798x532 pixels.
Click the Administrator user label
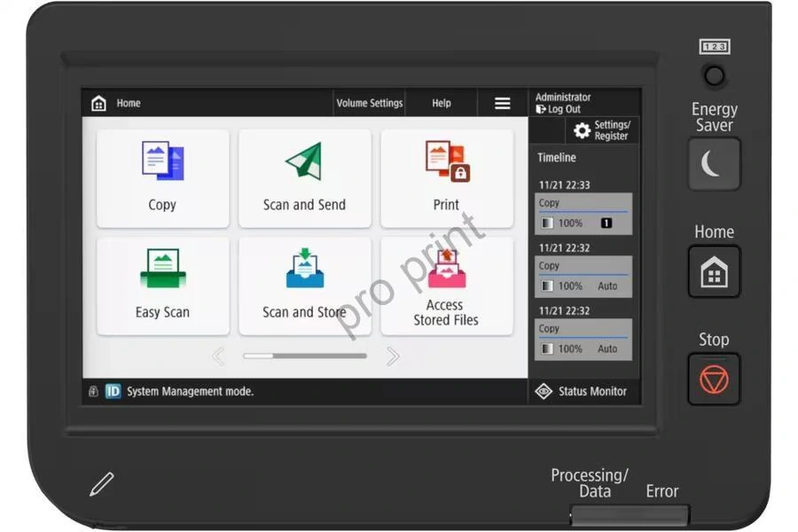[x=563, y=98]
